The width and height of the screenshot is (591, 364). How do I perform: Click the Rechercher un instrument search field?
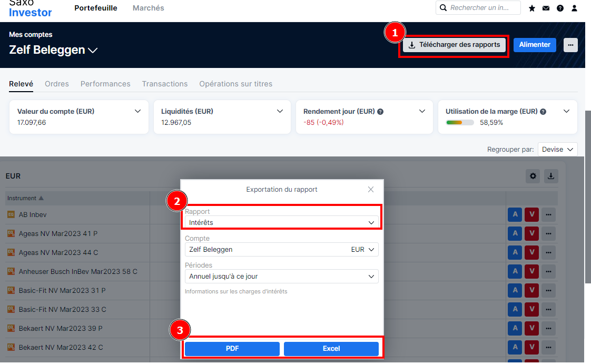[x=478, y=7]
